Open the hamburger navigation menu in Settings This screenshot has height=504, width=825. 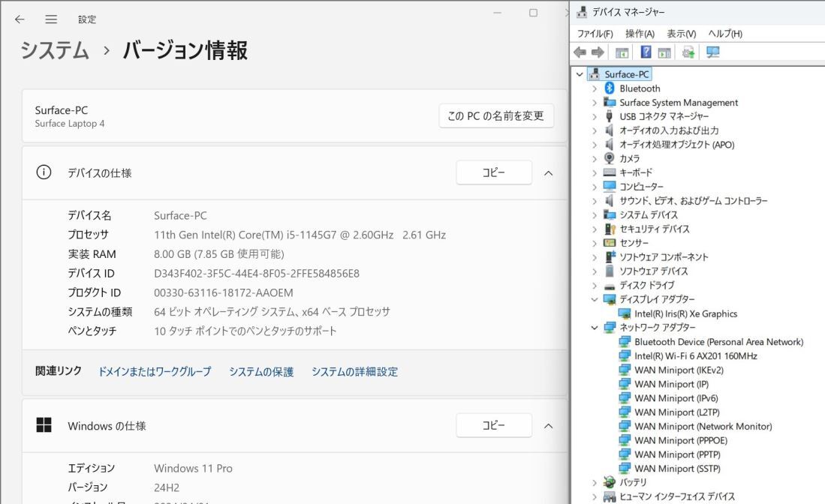pos(51,19)
